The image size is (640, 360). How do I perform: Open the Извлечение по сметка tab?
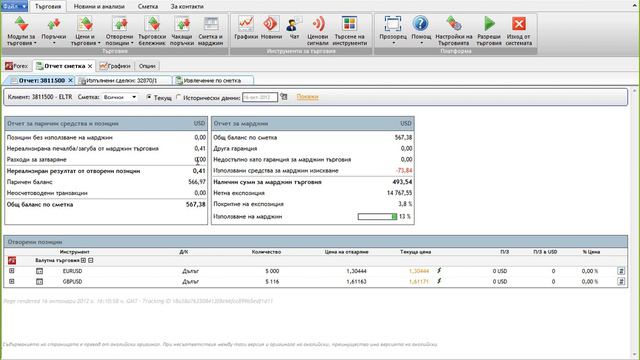point(213,80)
